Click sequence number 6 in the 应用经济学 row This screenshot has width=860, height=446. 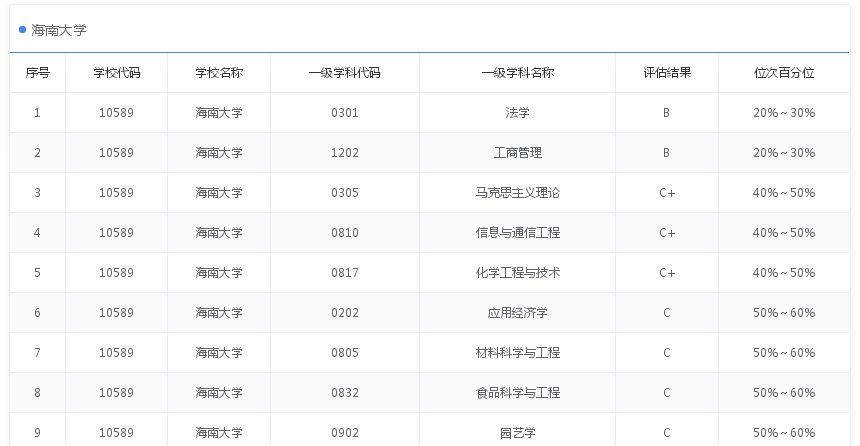[37, 313]
